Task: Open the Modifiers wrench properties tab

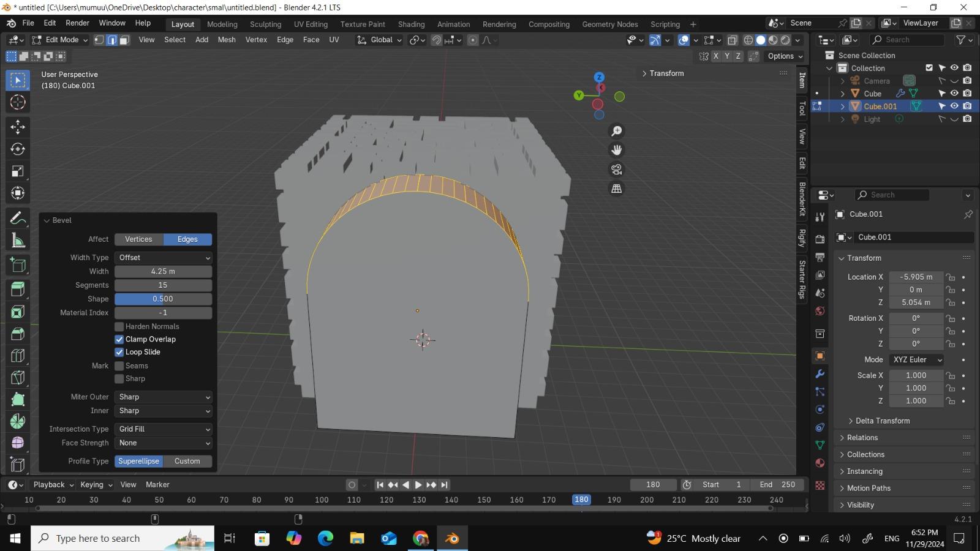Action: pos(820,373)
